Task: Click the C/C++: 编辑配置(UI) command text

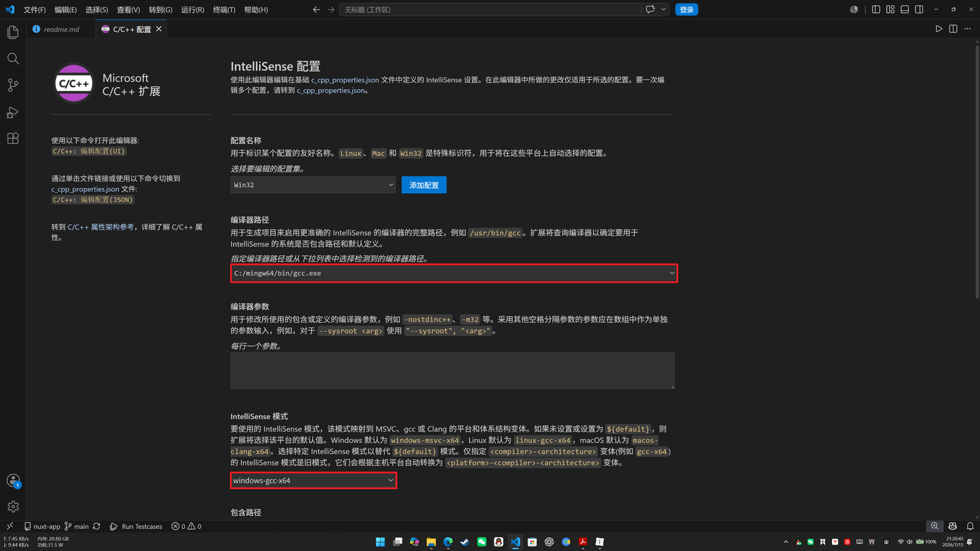Action: click(89, 151)
